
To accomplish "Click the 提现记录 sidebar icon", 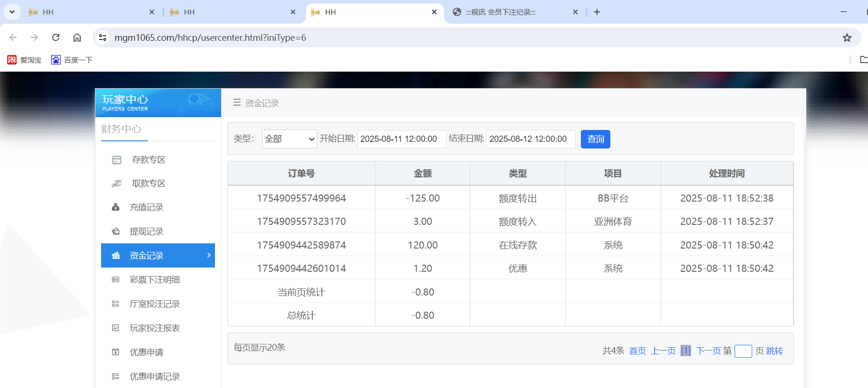I will [x=115, y=231].
